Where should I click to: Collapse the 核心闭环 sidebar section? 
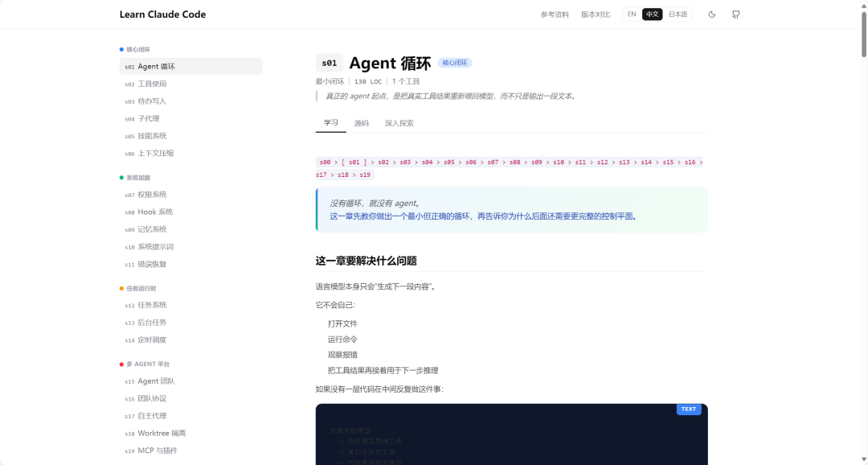click(139, 49)
